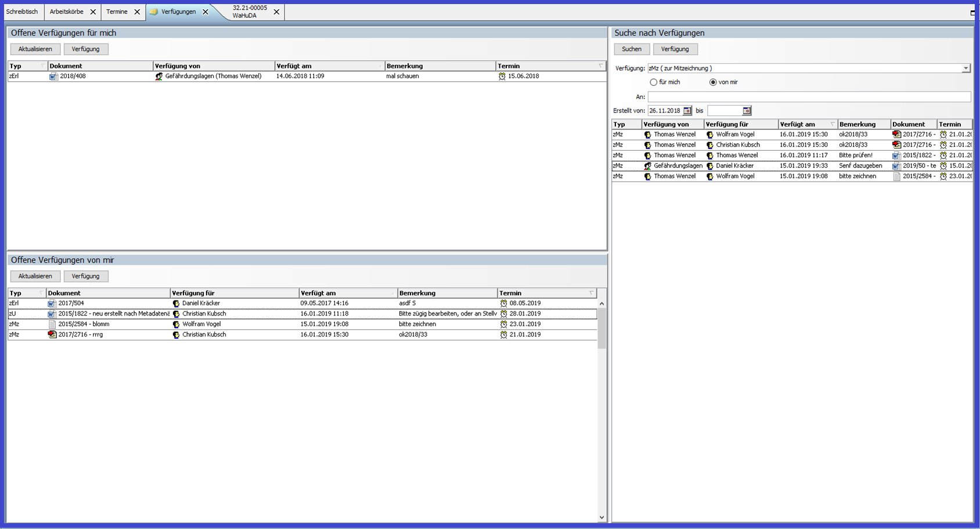The width and height of the screenshot is (980, 529).
Task: Open the calendar picker for Erstellt von date
Action: coord(687,111)
